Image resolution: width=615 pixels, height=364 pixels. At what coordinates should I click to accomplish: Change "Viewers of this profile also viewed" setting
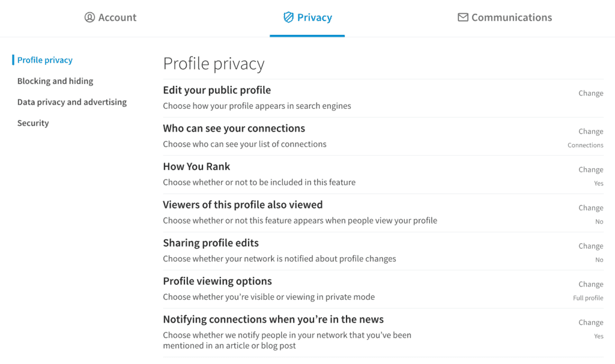point(590,207)
